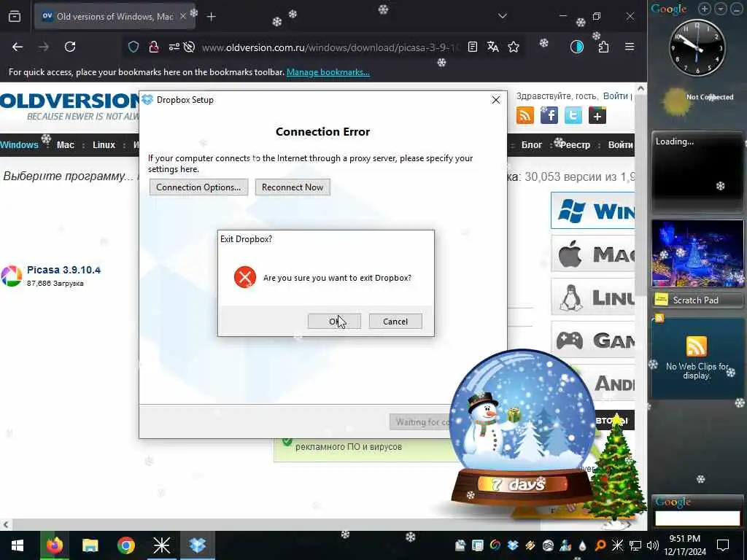The height and width of the screenshot is (560, 747).
Task: Click the Войти link near guest greeting
Action: tap(616, 96)
